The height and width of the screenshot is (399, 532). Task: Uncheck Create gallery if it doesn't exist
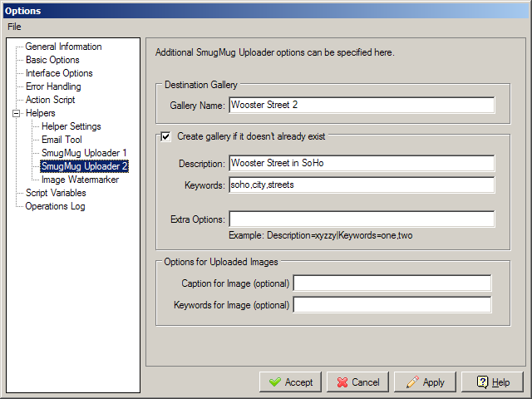point(165,136)
